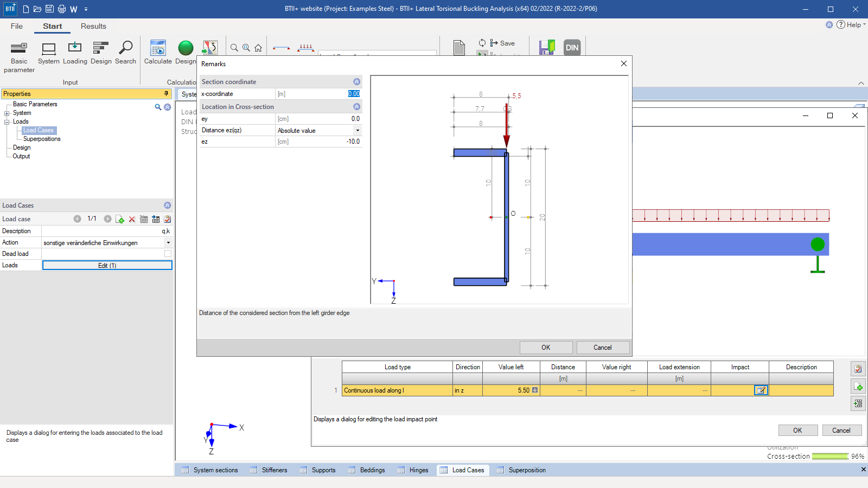Save using the floppy disk icon

(49, 9)
